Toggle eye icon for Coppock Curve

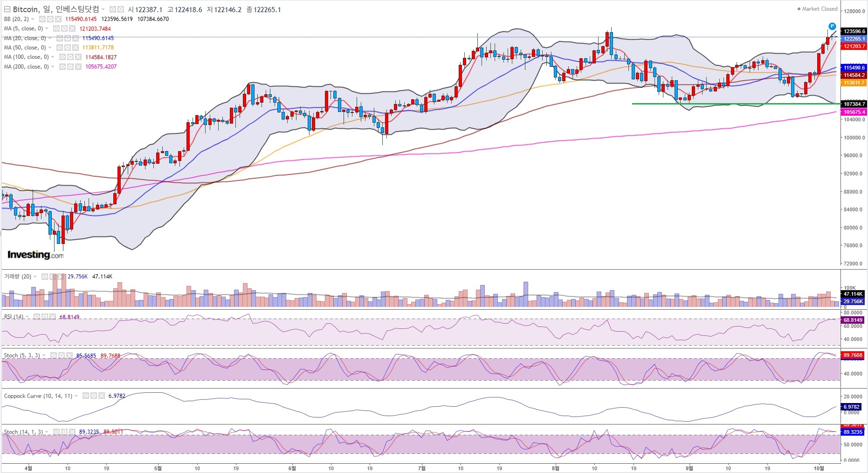click(x=86, y=396)
